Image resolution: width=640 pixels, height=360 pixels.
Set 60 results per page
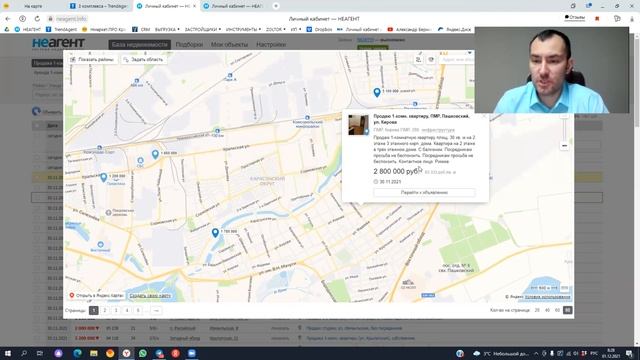[558, 311]
